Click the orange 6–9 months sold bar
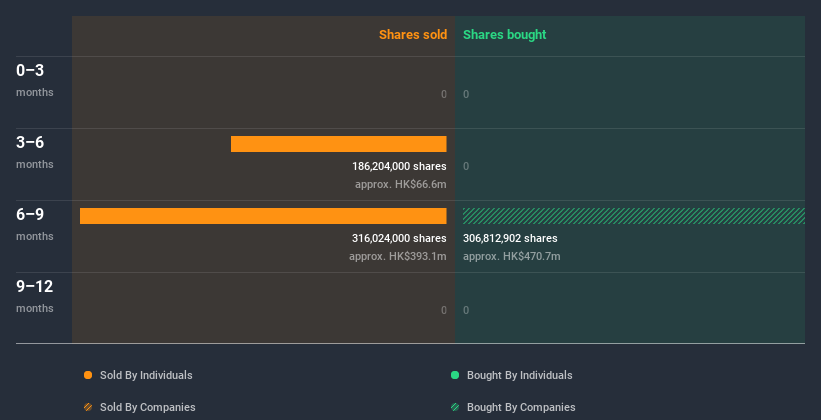821x420 pixels. (x=263, y=216)
